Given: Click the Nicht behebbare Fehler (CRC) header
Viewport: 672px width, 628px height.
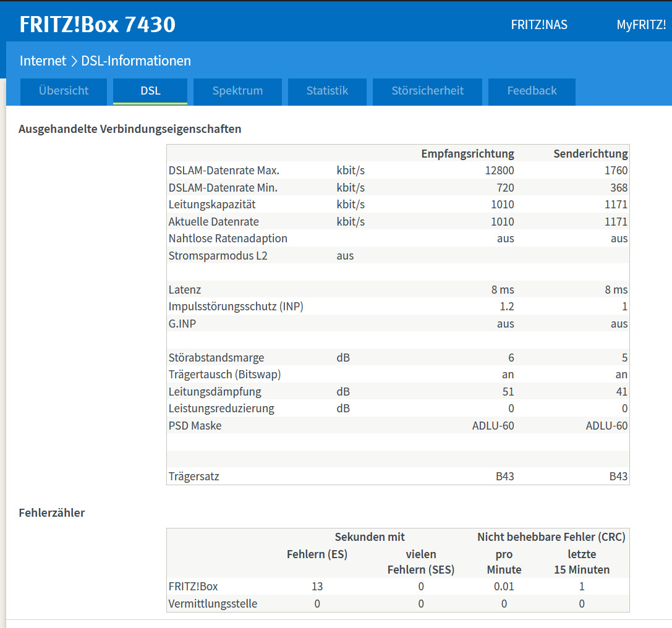Looking at the screenshot, I should pos(551,537).
